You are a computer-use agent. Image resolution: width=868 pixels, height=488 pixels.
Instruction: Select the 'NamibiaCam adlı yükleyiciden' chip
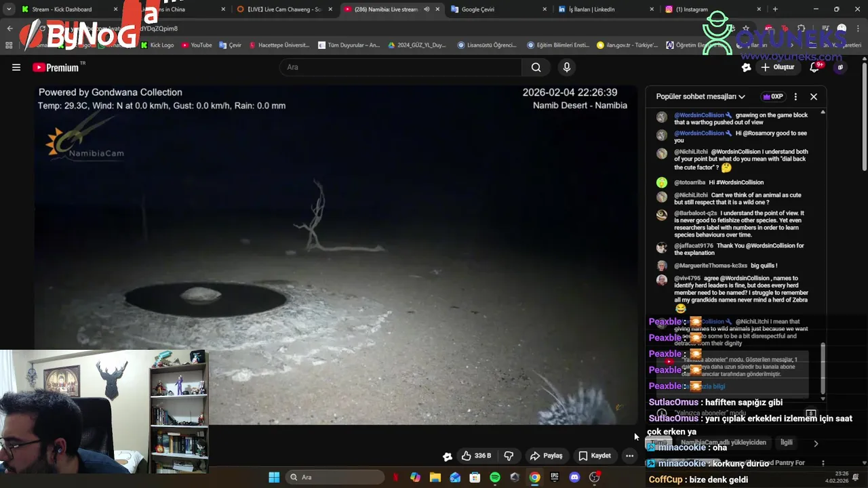(723, 443)
